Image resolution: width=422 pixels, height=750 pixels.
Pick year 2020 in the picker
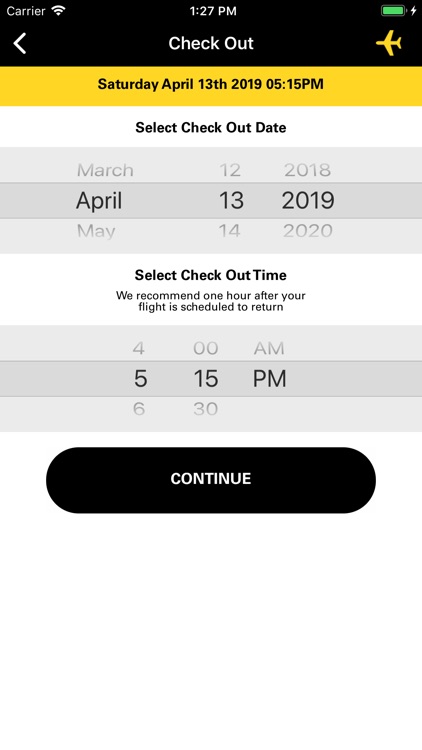pos(308,232)
